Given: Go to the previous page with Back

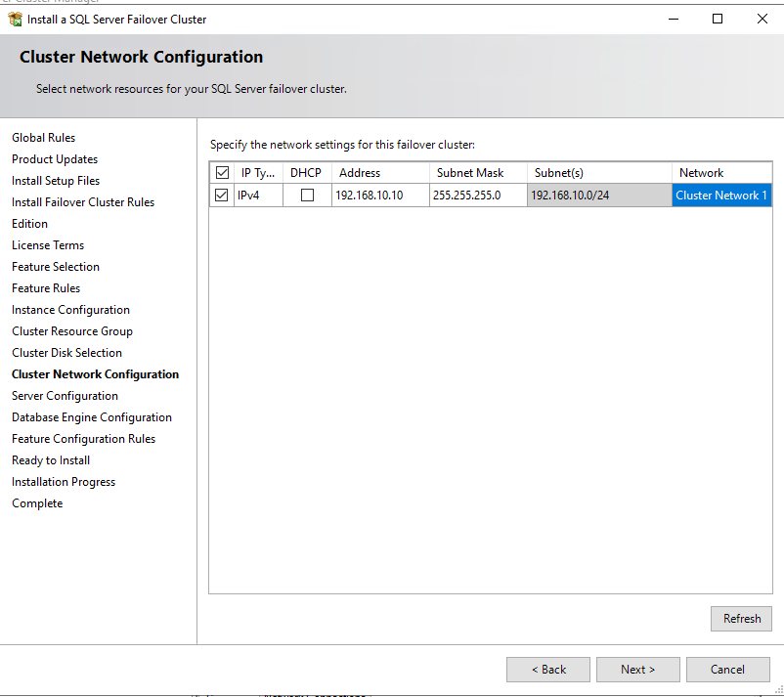Looking at the screenshot, I should coord(548,670).
